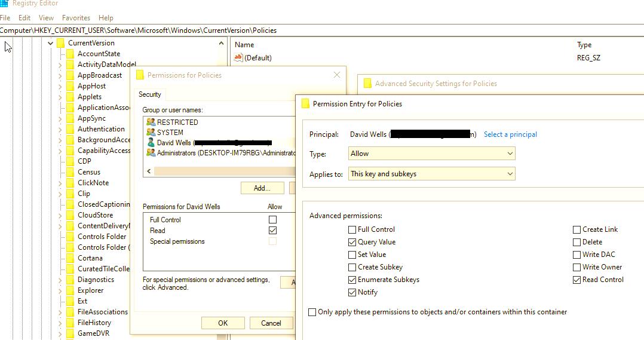Click the AccountState folder icon

tap(70, 54)
